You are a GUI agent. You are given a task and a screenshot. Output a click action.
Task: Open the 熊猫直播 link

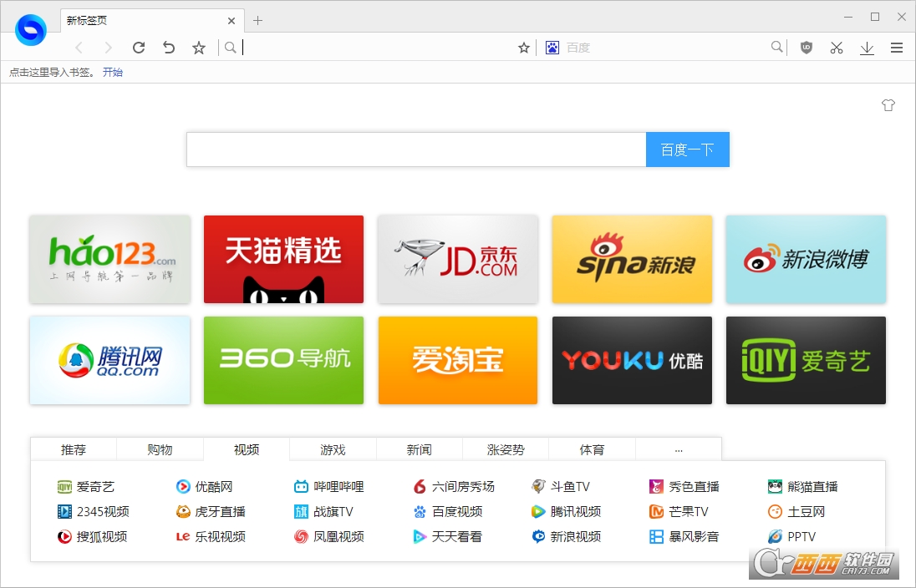coord(802,486)
